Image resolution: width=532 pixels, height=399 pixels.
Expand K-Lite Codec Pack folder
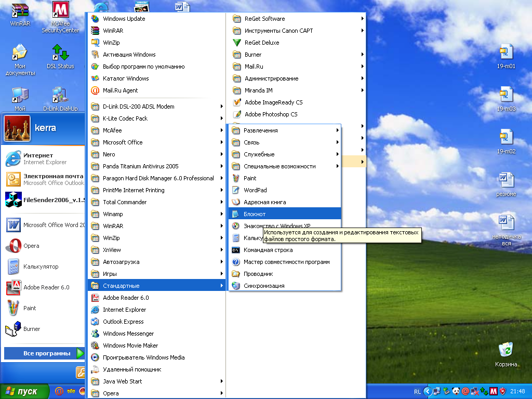tap(156, 118)
